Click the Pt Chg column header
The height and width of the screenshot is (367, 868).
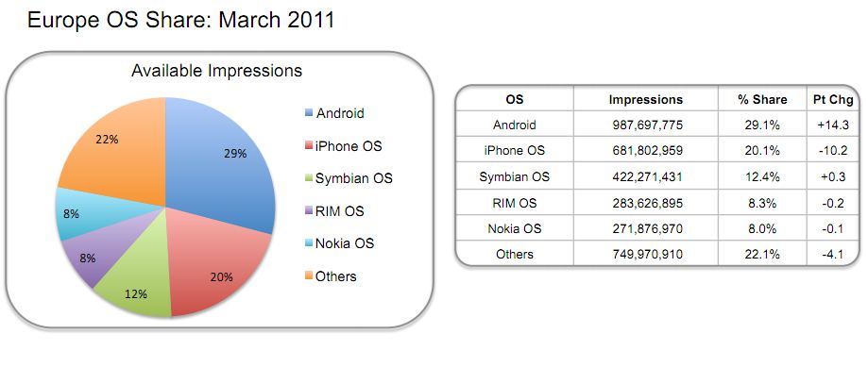(x=832, y=99)
